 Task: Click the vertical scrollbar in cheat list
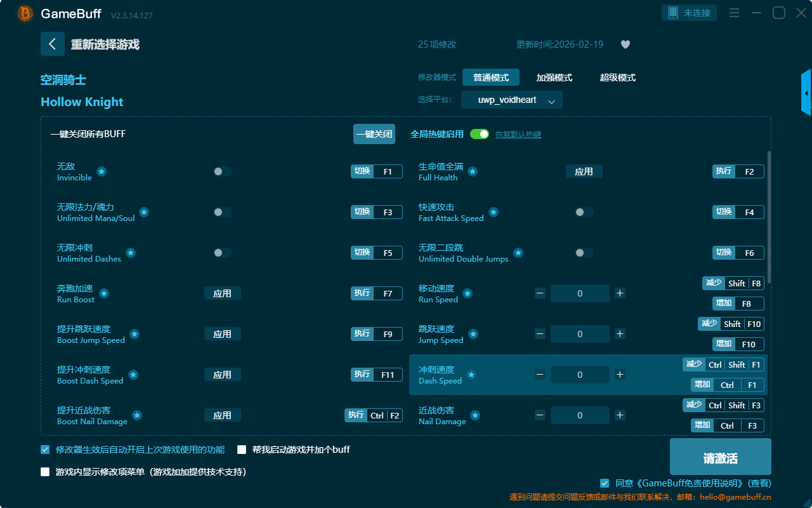769,216
